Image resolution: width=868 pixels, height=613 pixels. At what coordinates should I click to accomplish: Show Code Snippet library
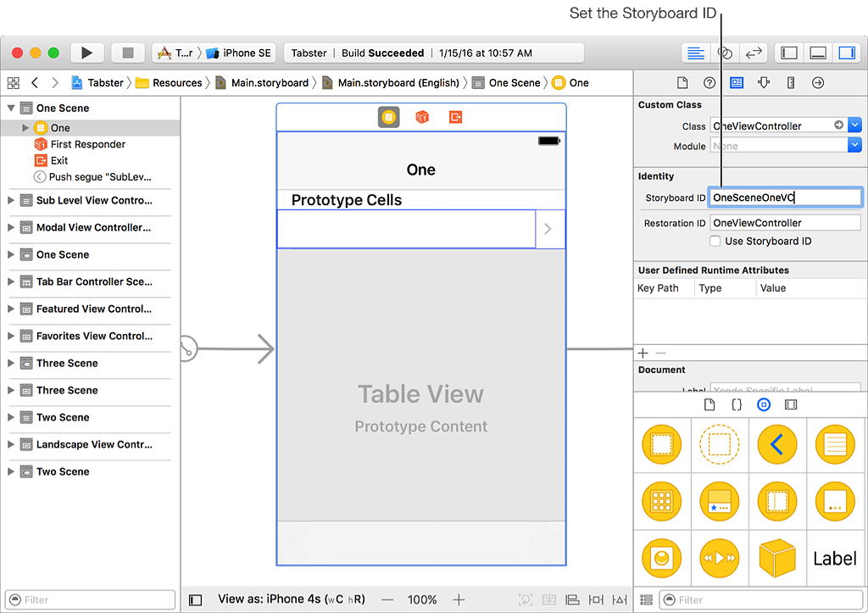tap(737, 405)
